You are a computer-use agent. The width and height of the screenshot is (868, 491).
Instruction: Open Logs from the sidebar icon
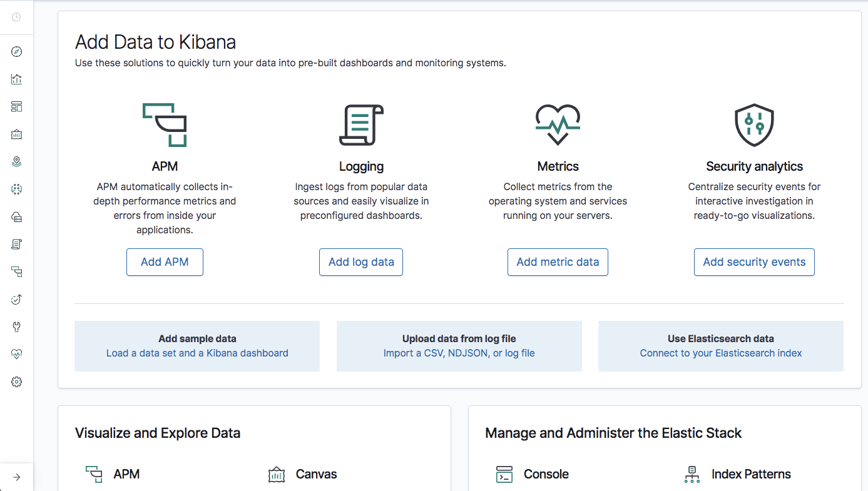coord(17,244)
